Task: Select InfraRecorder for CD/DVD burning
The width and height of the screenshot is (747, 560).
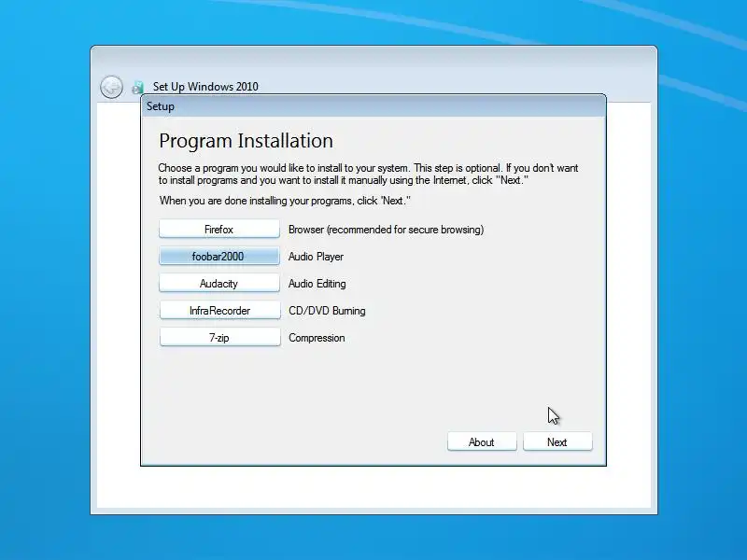Action: pyautogui.click(x=220, y=311)
